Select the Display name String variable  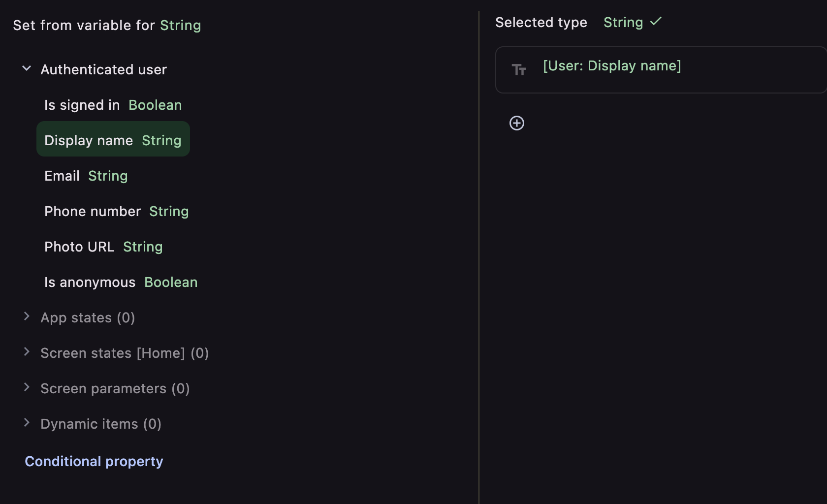pyautogui.click(x=113, y=139)
